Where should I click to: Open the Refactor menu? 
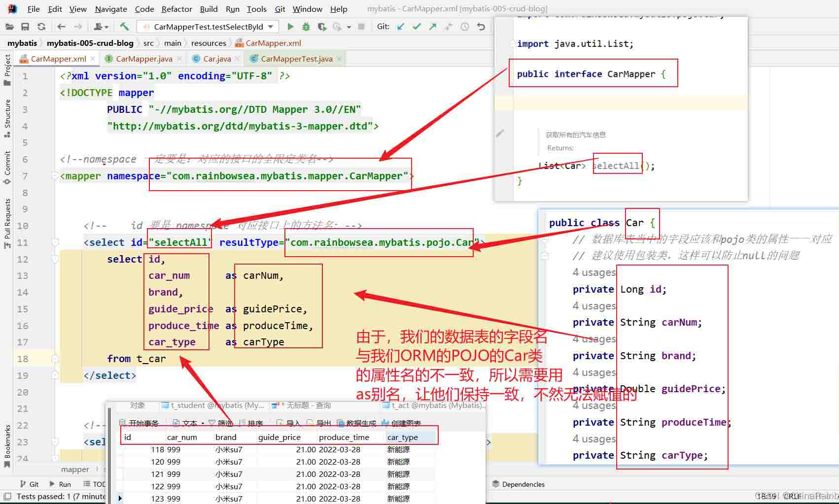pyautogui.click(x=176, y=9)
